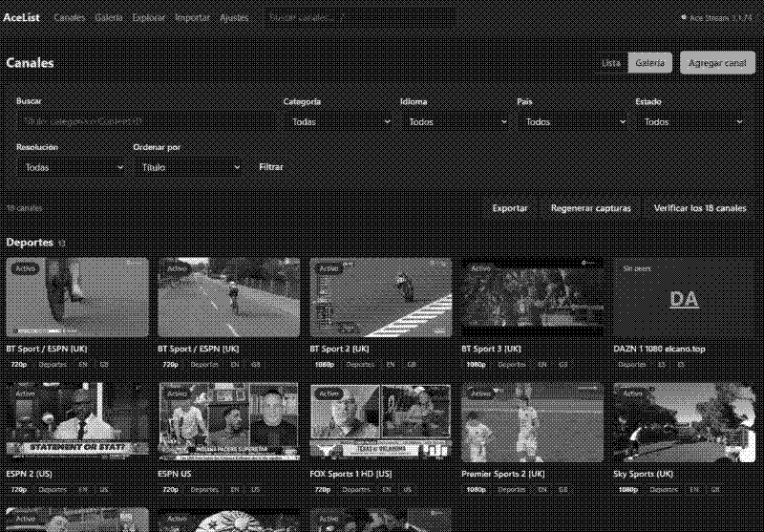This screenshot has height=532, width=764.
Task: Click the 1080p tag under Premier Sports 2
Action: pos(476,489)
